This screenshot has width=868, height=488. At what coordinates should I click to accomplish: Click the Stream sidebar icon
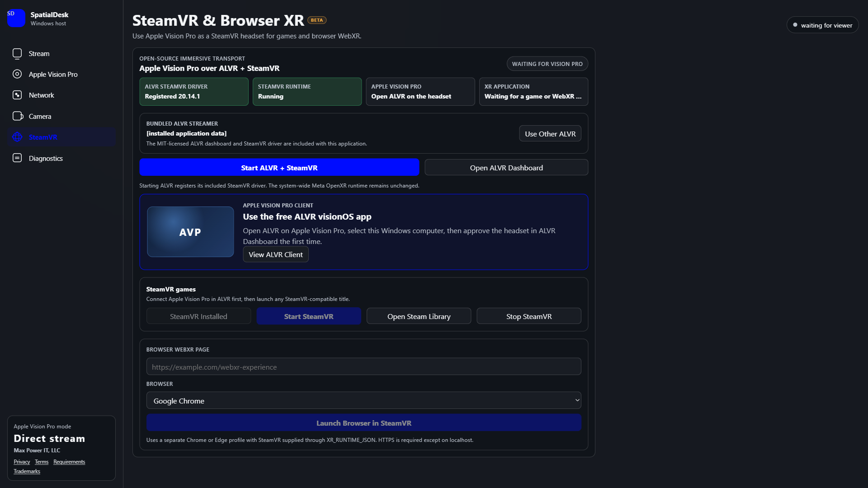coord(17,54)
